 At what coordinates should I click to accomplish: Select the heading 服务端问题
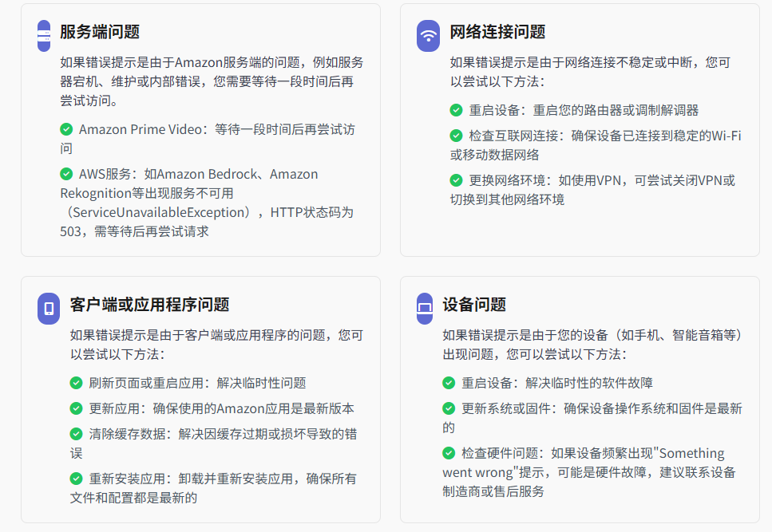100,32
